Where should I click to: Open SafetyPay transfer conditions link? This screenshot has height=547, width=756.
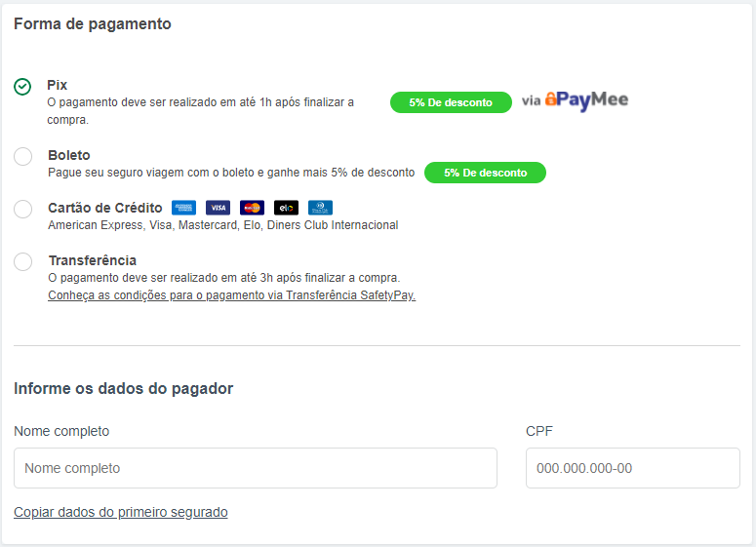click(231, 295)
